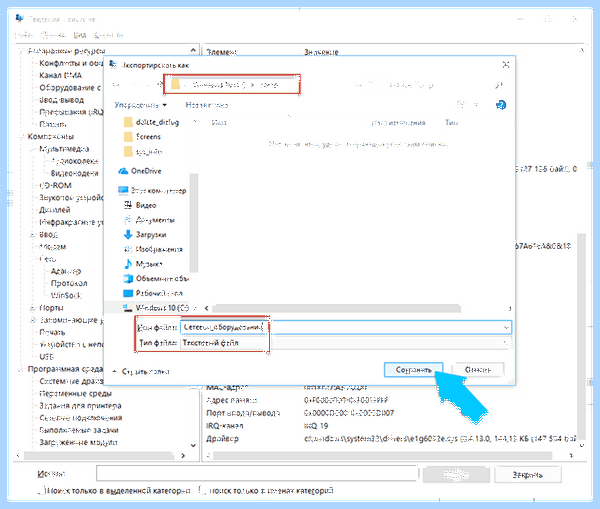Viewport: 600px width, 509px height.
Task: Collapse the Программная среда tree node
Action: coord(21,369)
